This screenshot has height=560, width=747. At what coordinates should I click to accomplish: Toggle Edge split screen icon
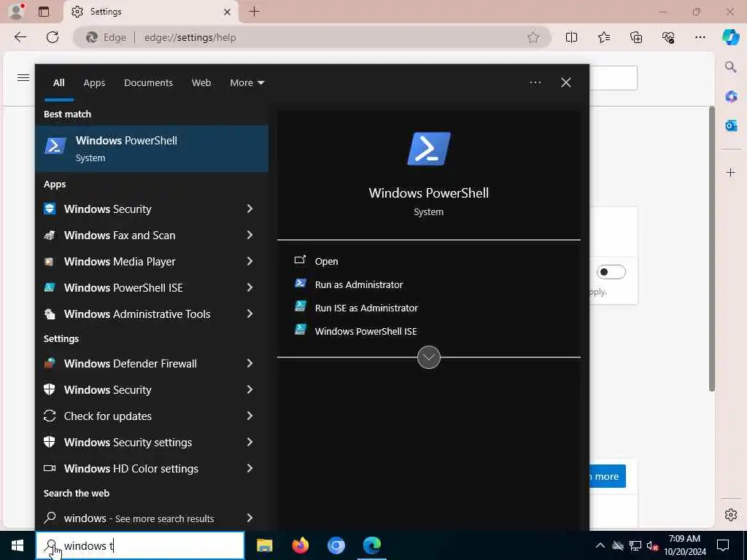point(571,37)
